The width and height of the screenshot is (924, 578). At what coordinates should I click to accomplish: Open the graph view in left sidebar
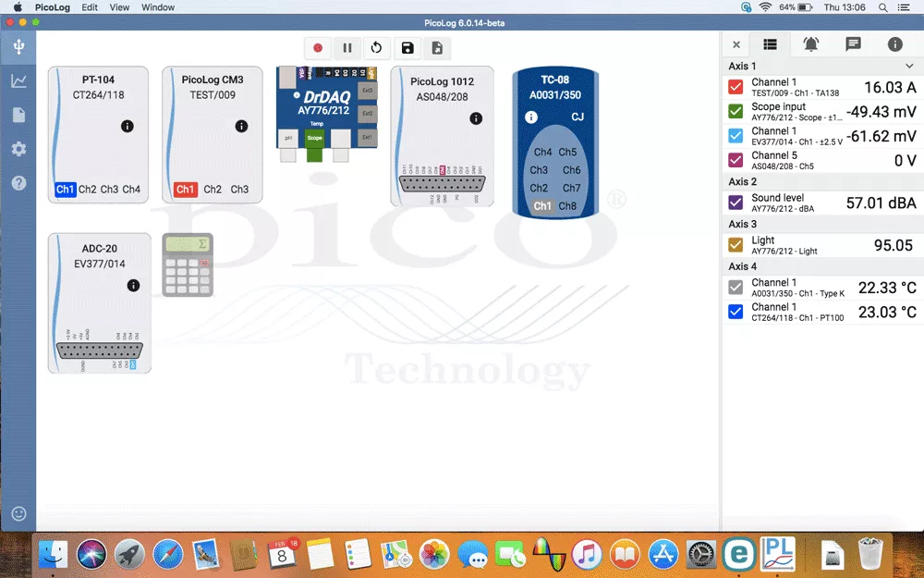click(18, 80)
